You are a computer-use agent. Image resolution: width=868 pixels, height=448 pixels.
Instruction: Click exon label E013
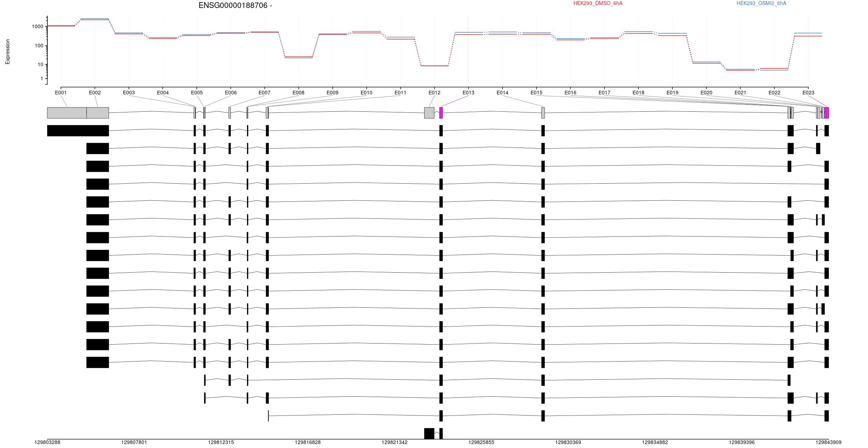(468, 93)
